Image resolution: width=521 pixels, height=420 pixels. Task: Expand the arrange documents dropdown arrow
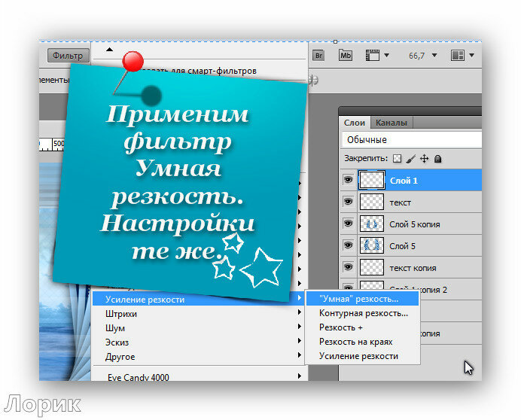(472, 55)
